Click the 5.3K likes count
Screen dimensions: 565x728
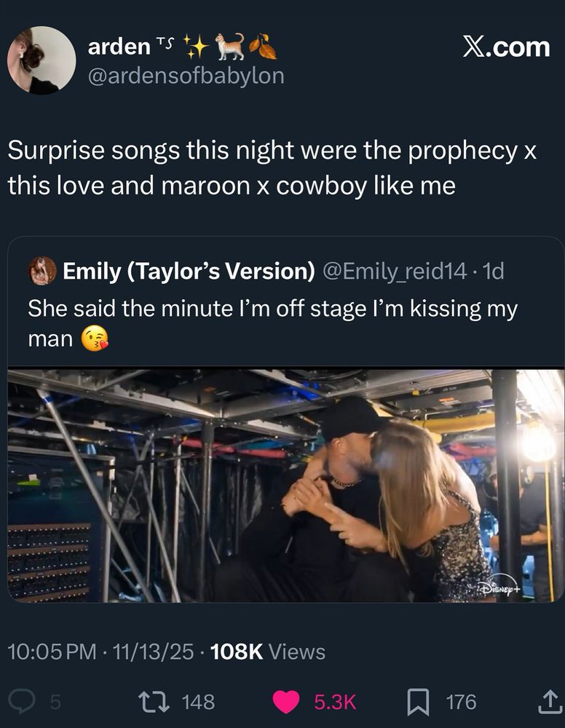pyautogui.click(x=335, y=702)
